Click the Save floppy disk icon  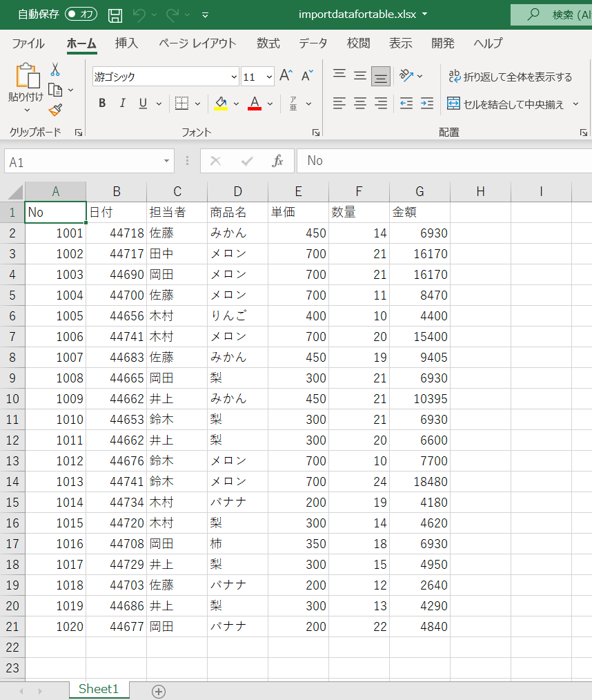115,15
